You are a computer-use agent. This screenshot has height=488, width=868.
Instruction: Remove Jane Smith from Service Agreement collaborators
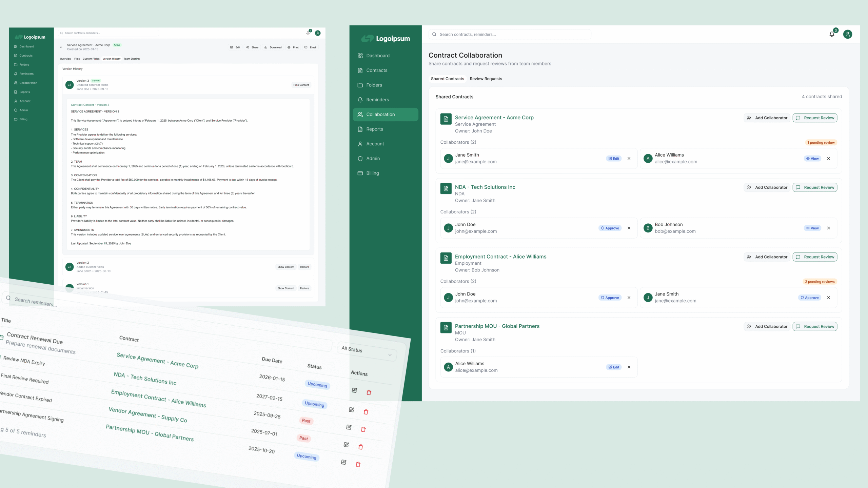click(629, 159)
